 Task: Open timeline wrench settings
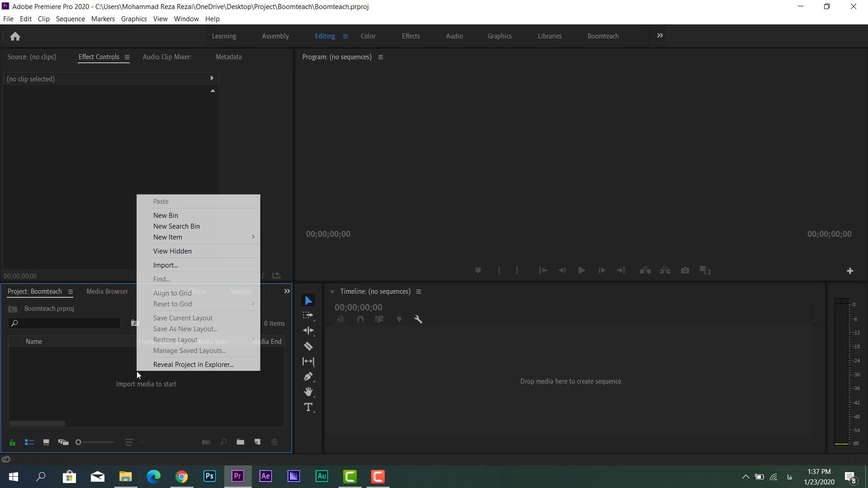click(418, 319)
